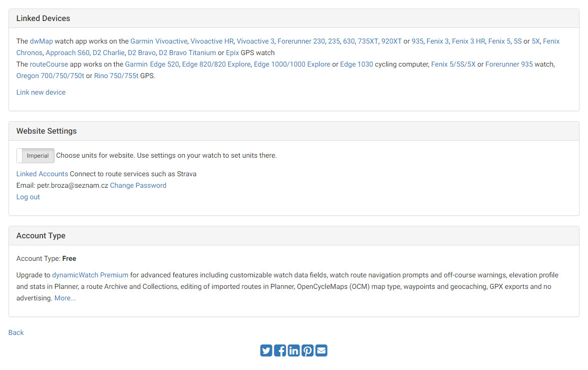The width and height of the screenshot is (588, 370).
Task: Click the email address petr.broza@seznam.cz
Action: click(x=73, y=186)
